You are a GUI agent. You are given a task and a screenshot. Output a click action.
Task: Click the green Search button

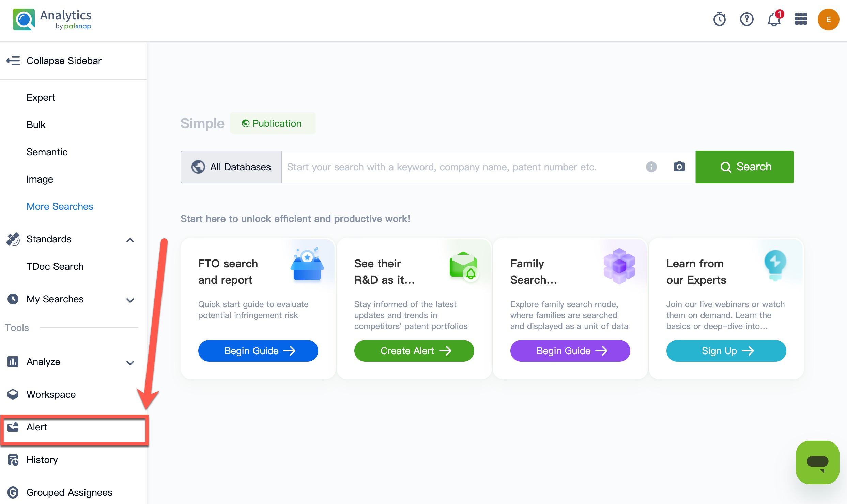click(744, 167)
